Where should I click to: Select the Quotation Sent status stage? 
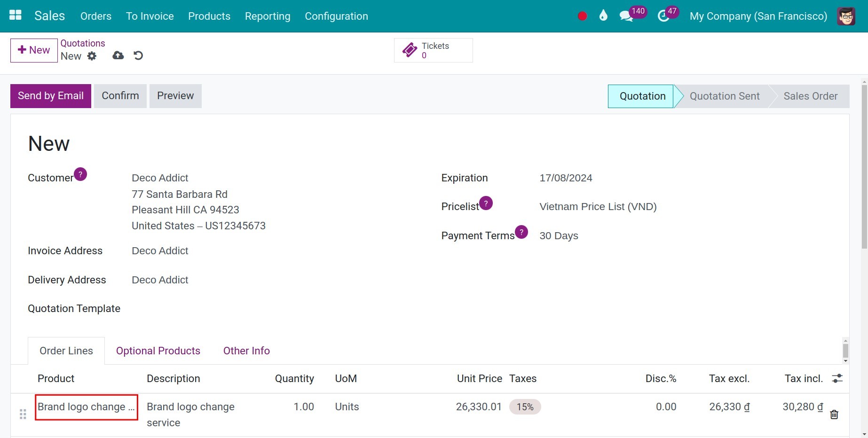[725, 96]
